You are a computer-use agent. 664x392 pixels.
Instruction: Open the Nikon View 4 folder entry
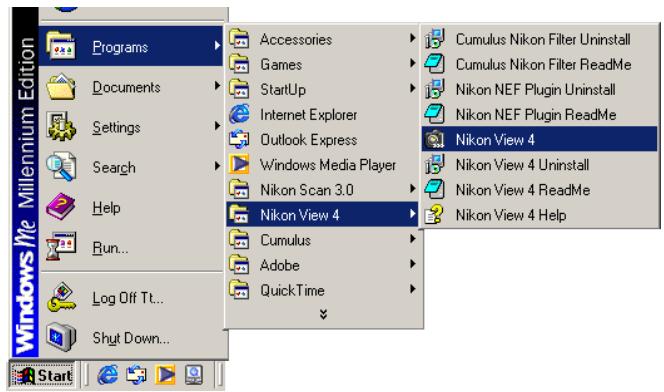pyautogui.click(x=323, y=215)
